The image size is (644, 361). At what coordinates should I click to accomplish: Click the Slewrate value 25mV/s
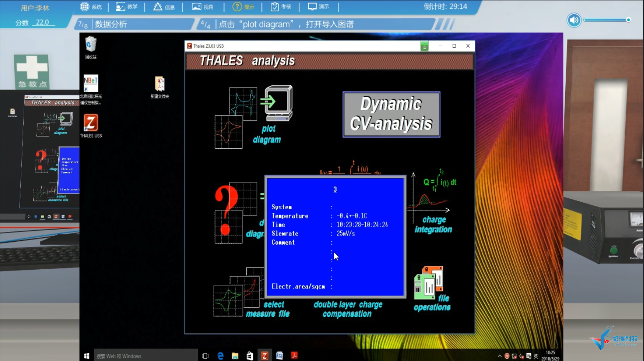pyautogui.click(x=346, y=233)
